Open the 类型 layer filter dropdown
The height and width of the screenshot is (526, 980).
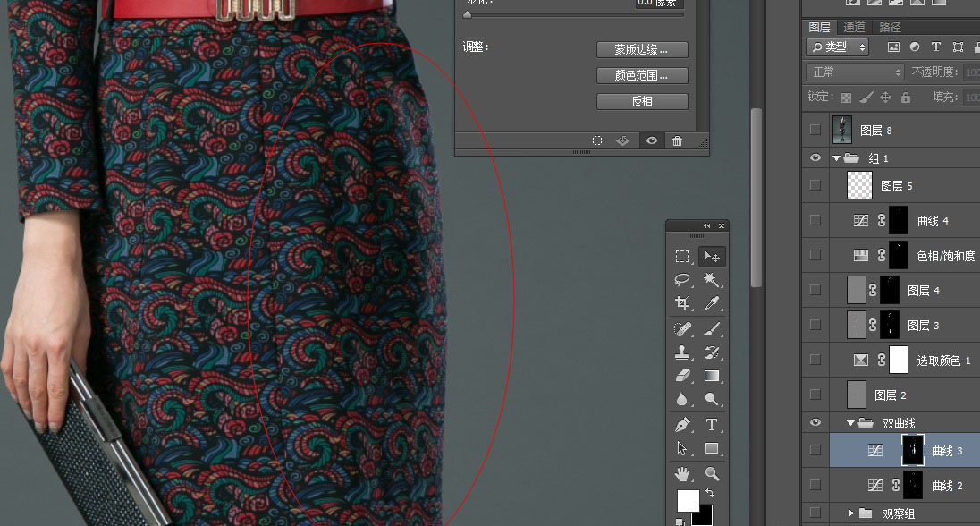837,47
